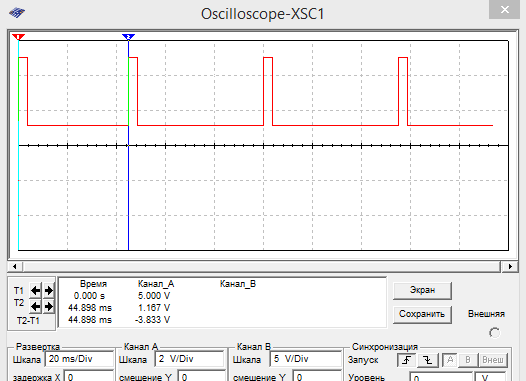
Task: Click timebase scale field 20 ms/Div
Action: (x=79, y=359)
